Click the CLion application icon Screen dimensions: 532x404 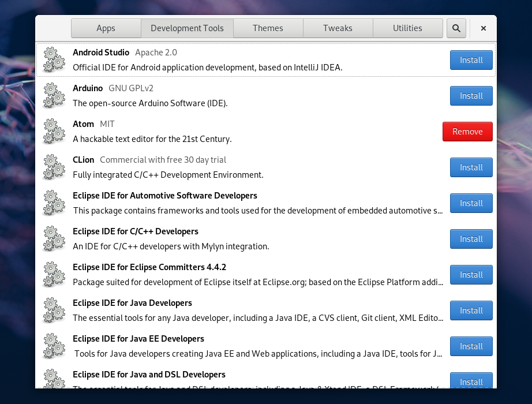point(54,167)
